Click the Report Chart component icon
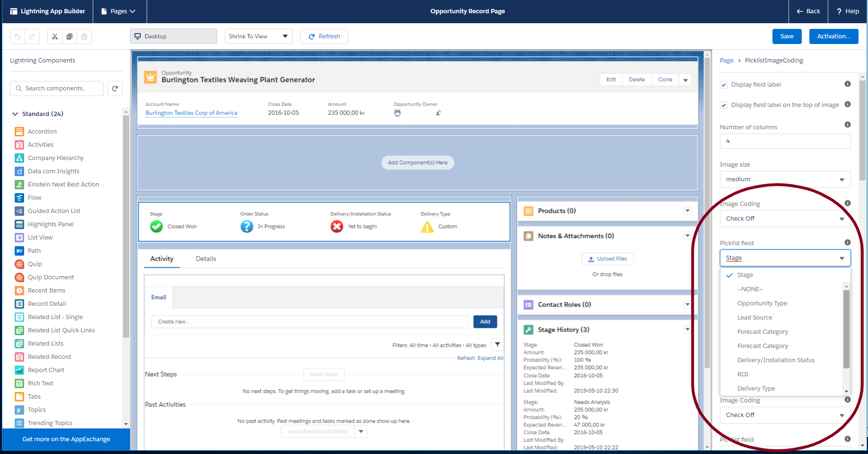Image resolution: width=868 pixels, height=454 pixels. click(x=19, y=370)
